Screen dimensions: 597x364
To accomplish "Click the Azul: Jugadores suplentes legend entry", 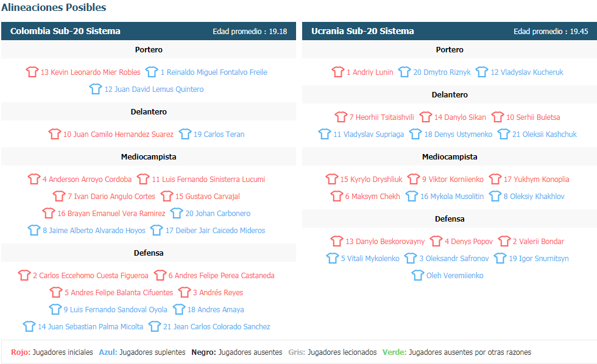I will point(142,352).
